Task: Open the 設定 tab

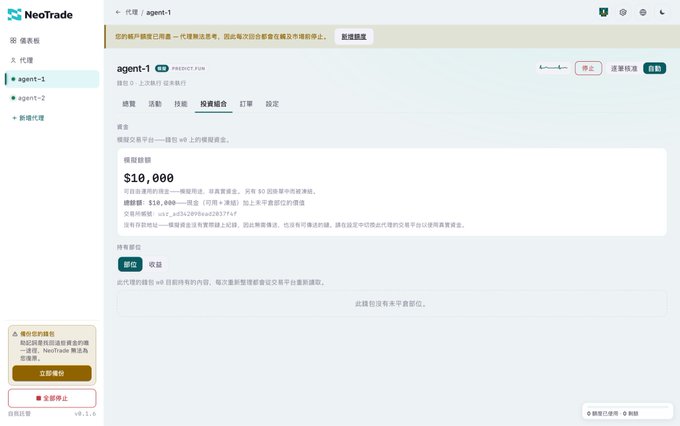Action: point(272,104)
